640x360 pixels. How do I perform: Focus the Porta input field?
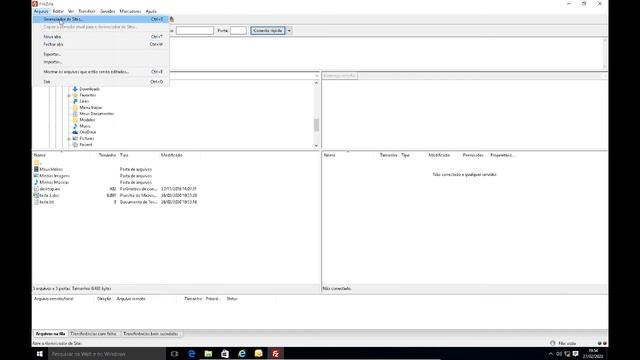(238, 31)
